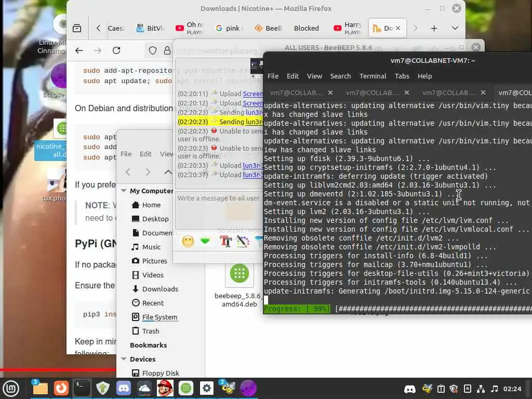Click Firefox back arrow button
The image size is (532, 399).
[x=79, y=50]
